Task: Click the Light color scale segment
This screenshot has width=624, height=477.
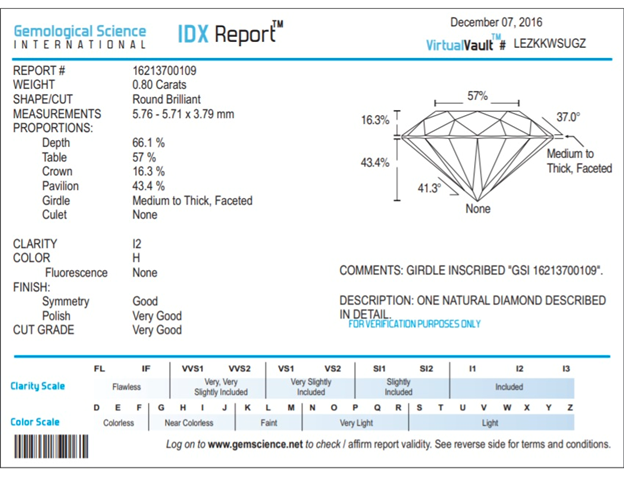Action: pyautogui.click(x=490, y=423)
